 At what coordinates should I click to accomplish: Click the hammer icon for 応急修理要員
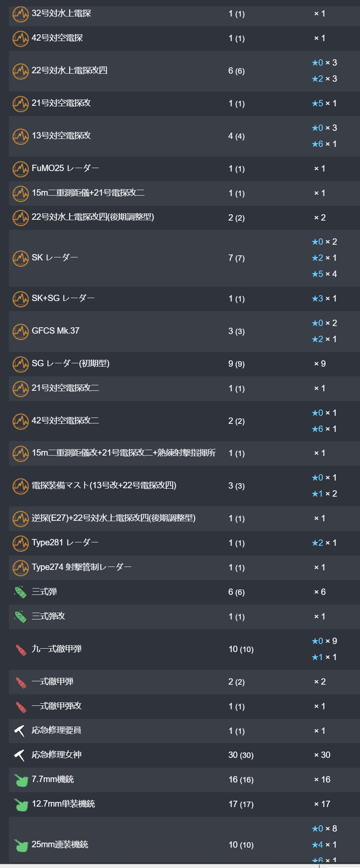point(19,731)
